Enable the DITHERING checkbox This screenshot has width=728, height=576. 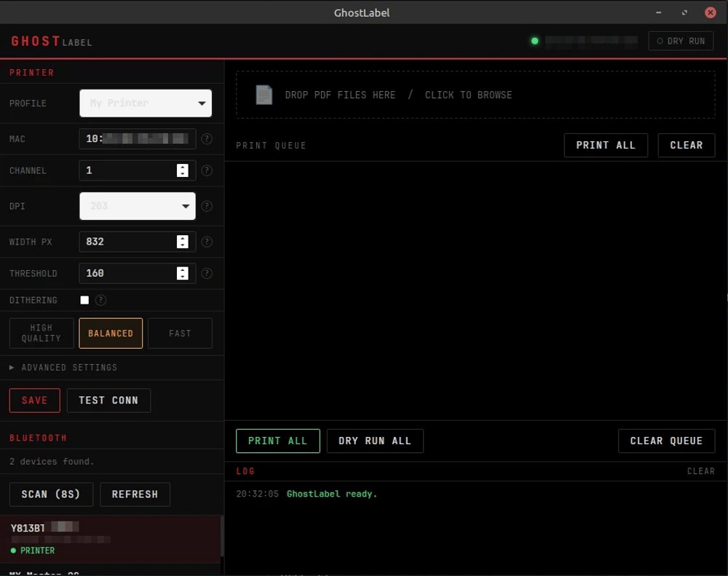point(84,300)
